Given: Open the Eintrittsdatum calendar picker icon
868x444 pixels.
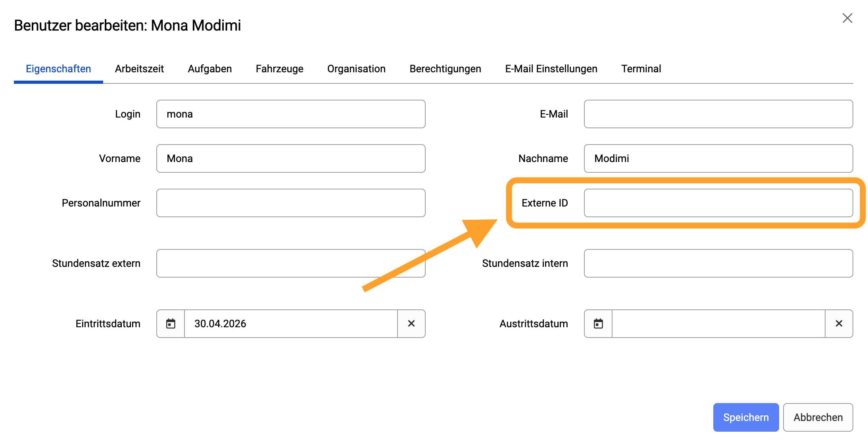Looking at the screenshot, I should [x=171, y=324].
